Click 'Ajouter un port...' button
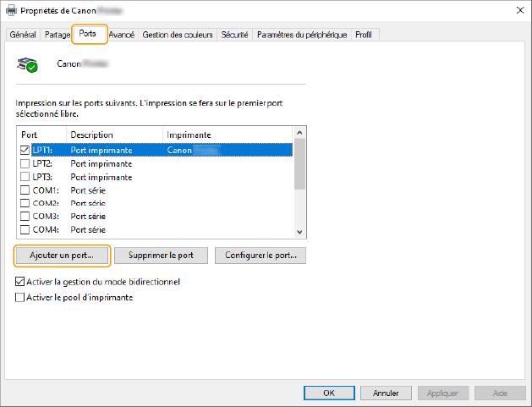The height and width of the screenshot is (407, 532). click(62, 255)
